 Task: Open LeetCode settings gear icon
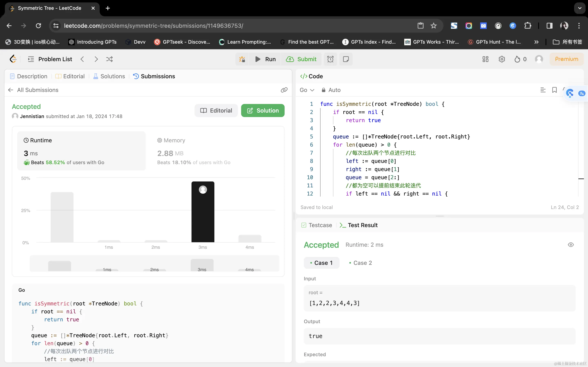click(x=501, y=59)
